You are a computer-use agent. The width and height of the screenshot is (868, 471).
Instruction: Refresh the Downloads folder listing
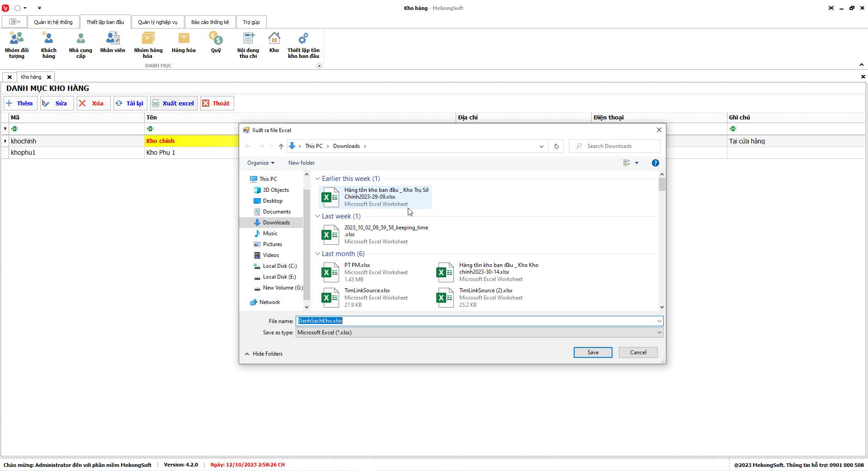coord(556,146)
